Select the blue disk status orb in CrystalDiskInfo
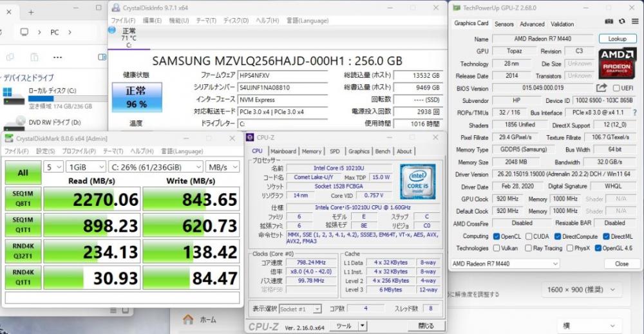This screenshot has width=644, height=334. 112,30
